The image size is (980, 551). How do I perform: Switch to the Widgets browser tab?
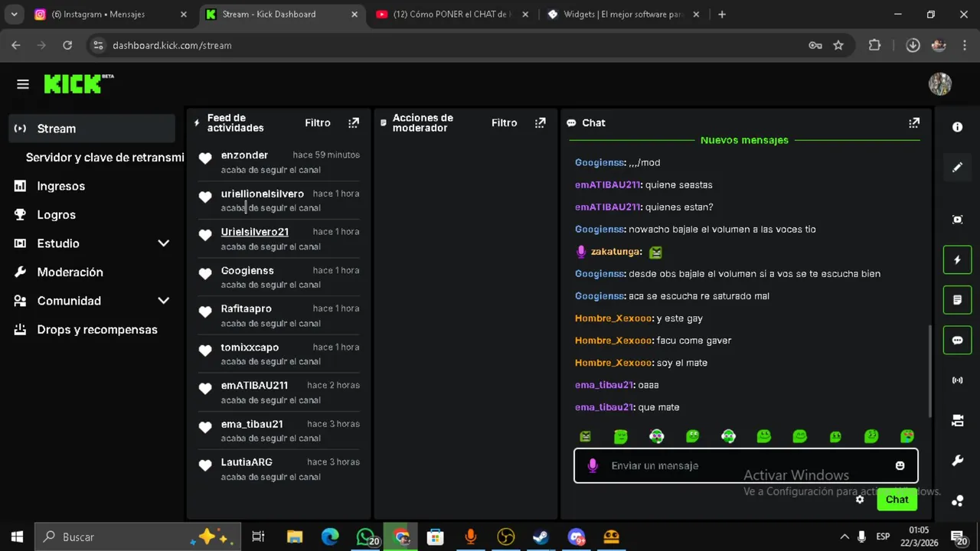point(622,14)
